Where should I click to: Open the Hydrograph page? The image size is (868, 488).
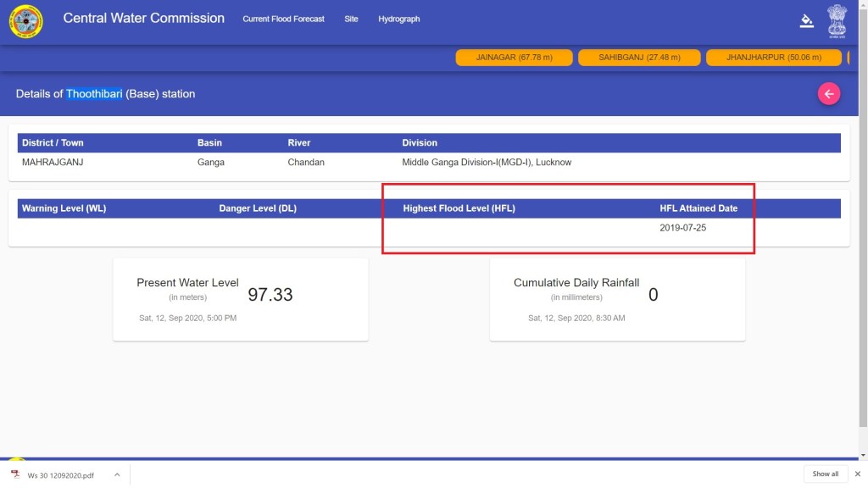[x=398, y=19]
